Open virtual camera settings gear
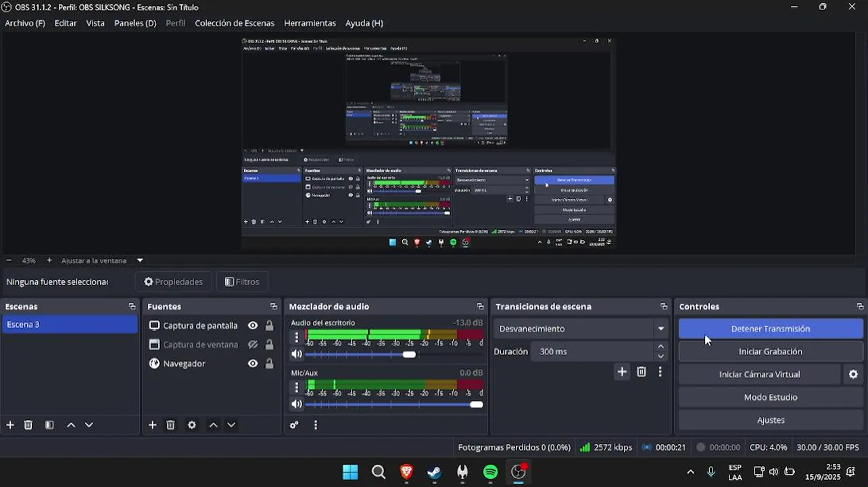Viewport: 868px width, 487px height. pyautogui.click(x=853, y=374)
